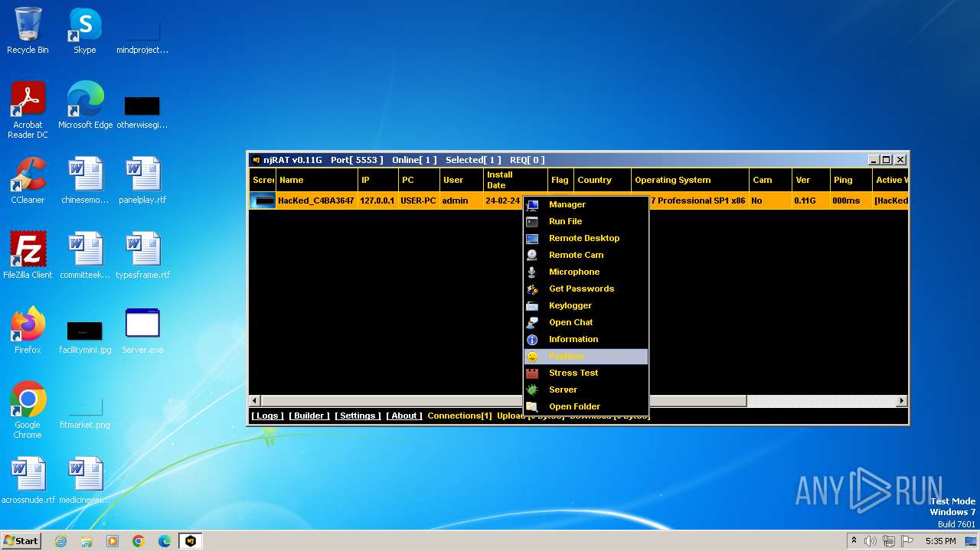The height and width of the screenshot is (551, 980).
Task: Click the horizontal scrollbar right arrow
Action: (x=902, y=400)
